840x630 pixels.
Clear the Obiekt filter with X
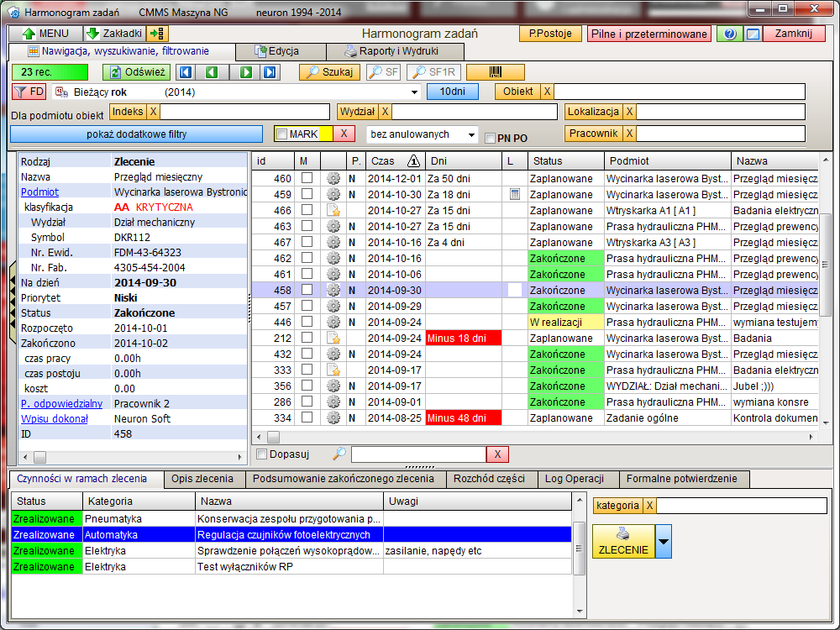click(547, 92)
